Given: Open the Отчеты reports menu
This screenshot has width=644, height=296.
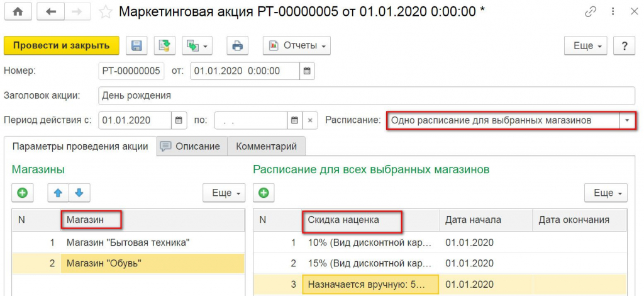Looking at the screenshot, I should (297, 45).
